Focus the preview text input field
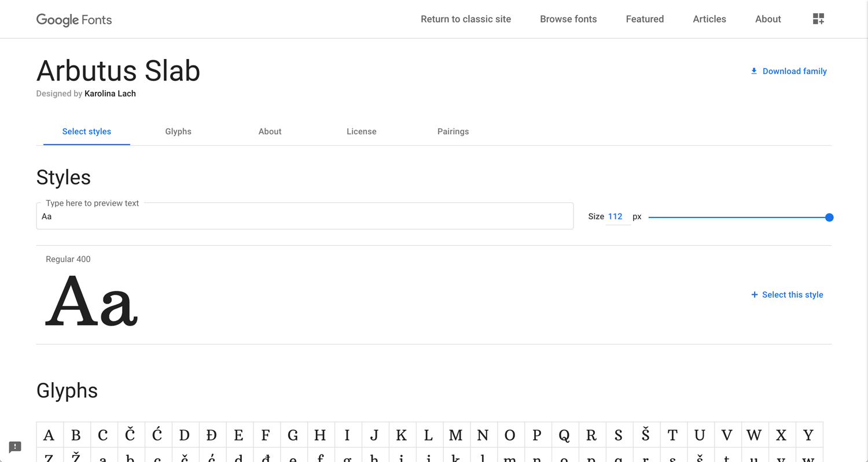 click(x=305, y=216)
